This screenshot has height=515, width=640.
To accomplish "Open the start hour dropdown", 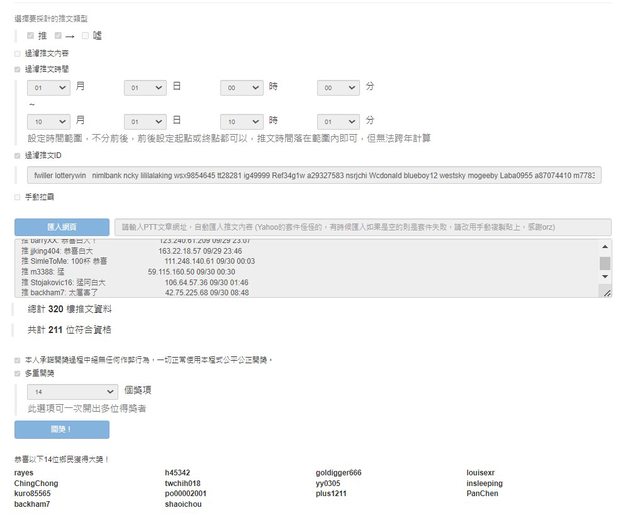I will pos(242,88).
